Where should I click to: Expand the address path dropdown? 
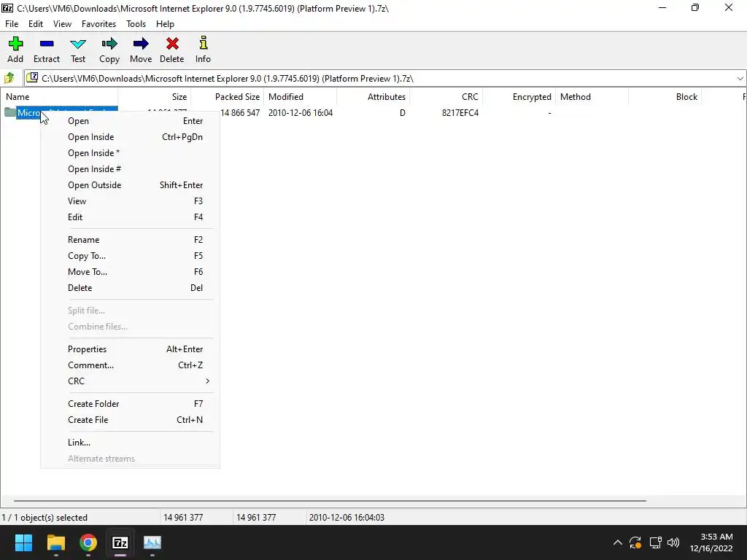coord(740,79)
